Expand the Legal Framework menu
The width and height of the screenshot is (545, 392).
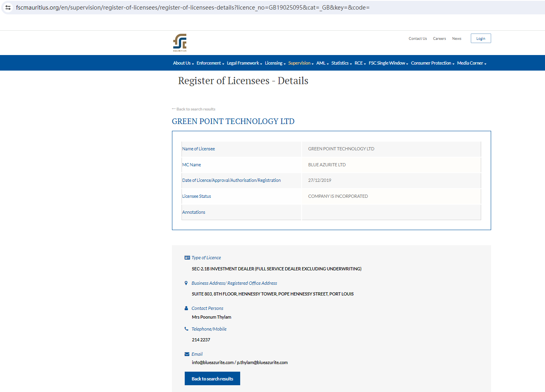[244, 63]
